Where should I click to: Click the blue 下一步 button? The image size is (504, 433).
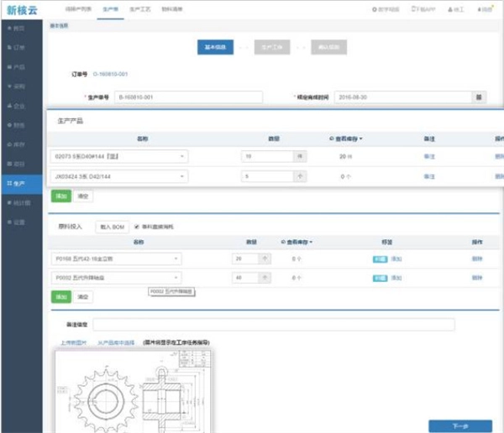click(459, 425)
